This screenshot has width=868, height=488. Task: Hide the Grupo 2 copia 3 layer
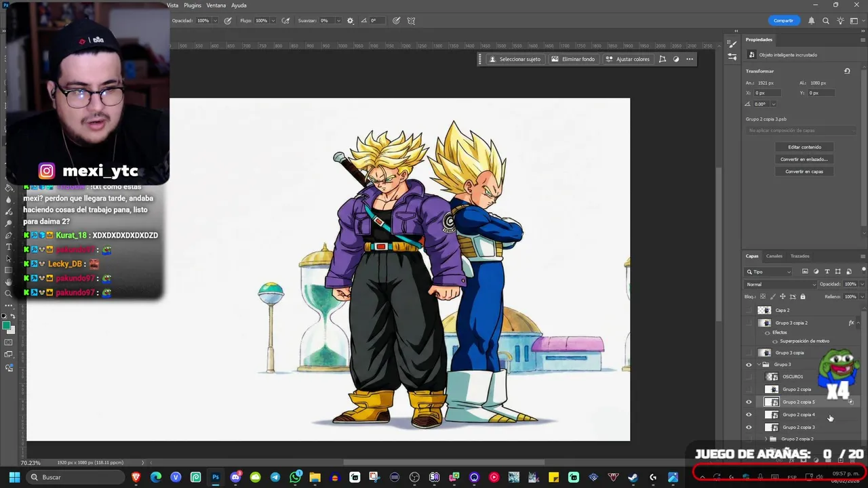click(749, 428)
